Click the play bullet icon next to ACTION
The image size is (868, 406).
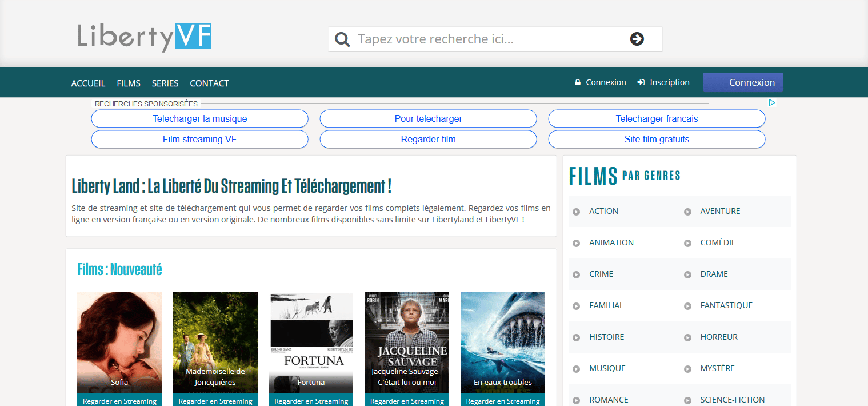click(577, 212)
